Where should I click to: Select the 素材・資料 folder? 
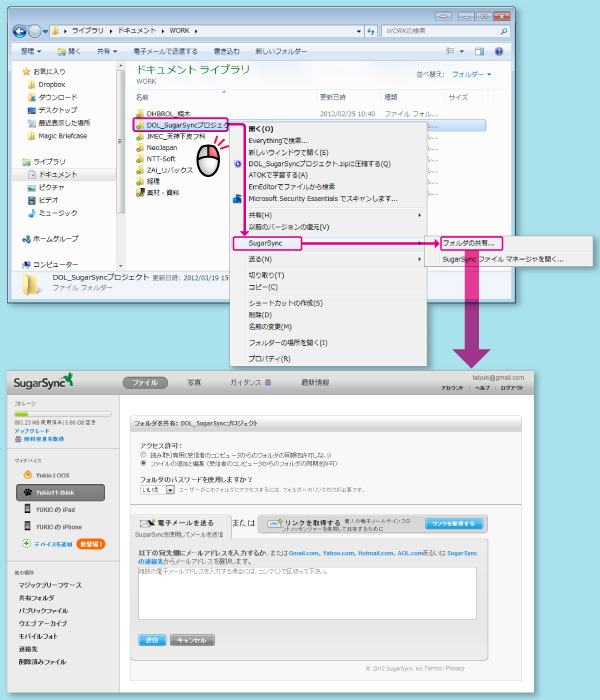click(x=158, y=193)
